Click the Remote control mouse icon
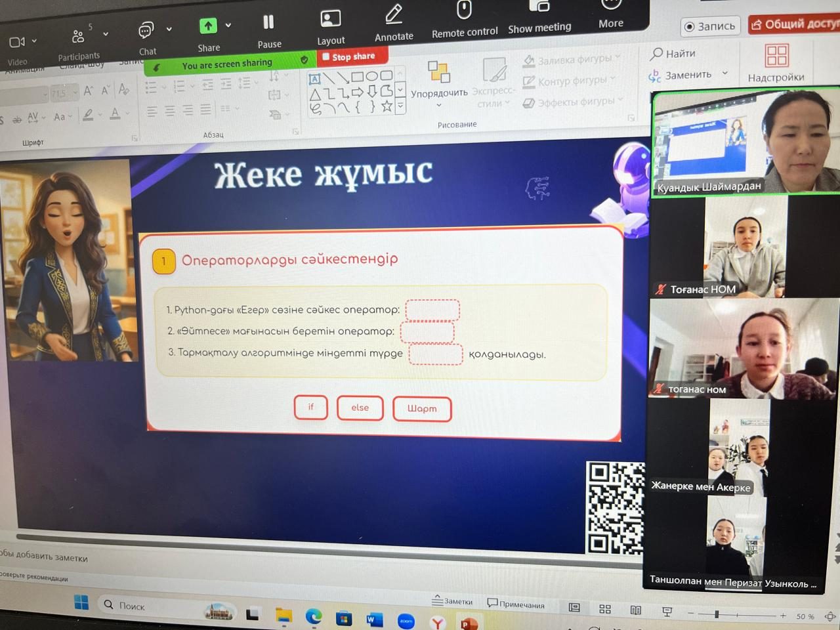 click(x=464, y=10)
